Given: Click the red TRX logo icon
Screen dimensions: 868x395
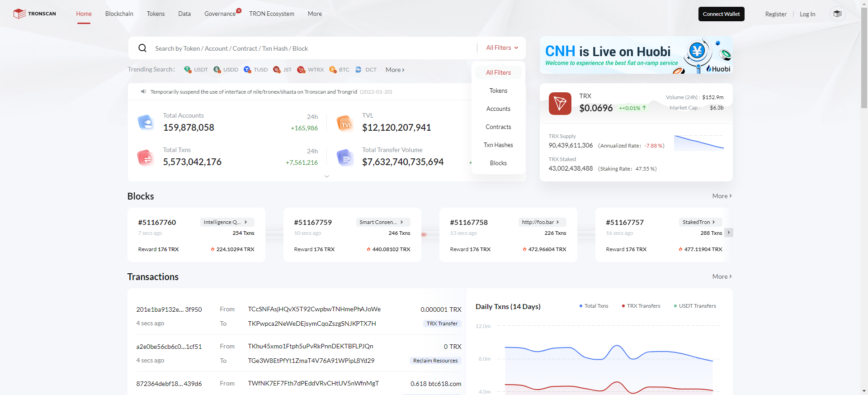Looking at the screenshot, I should (560, 104).
